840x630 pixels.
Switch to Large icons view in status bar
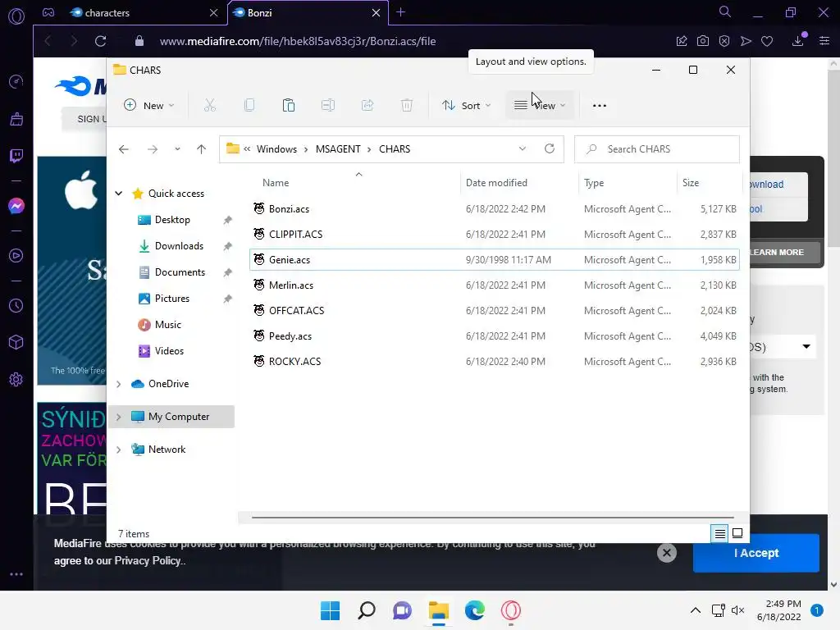click(737, 533)
